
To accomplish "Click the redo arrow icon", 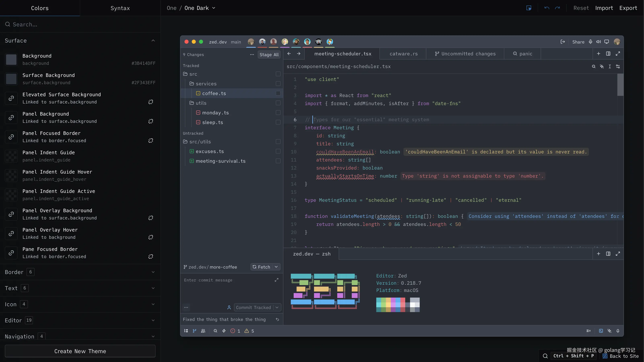I will pos(557,8).
